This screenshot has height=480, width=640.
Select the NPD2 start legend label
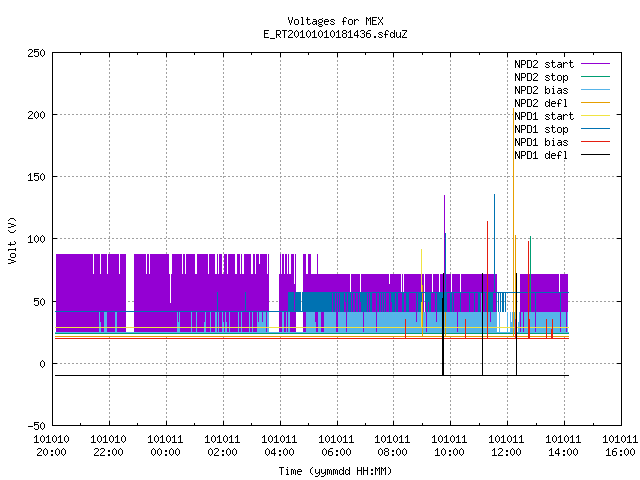(x=544, y=64)
